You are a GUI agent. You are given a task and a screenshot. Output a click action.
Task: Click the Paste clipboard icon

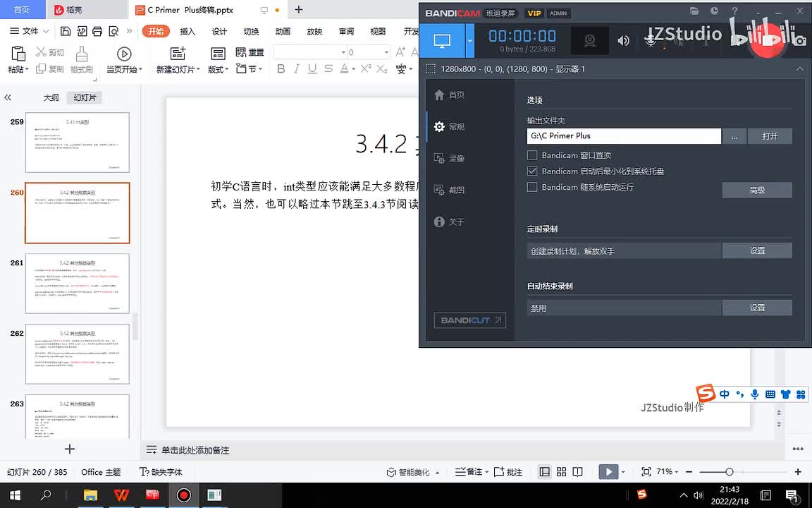(x=18, y=54)
